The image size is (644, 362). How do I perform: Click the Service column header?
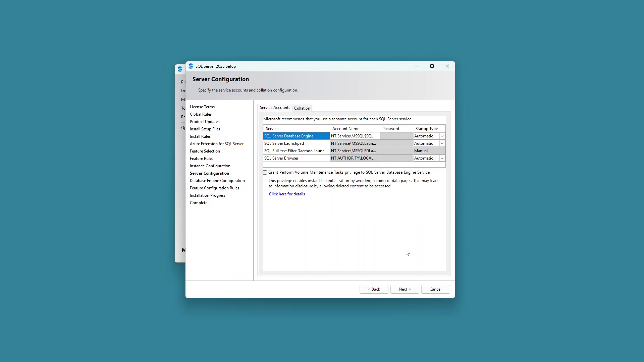tap(297, 129)
